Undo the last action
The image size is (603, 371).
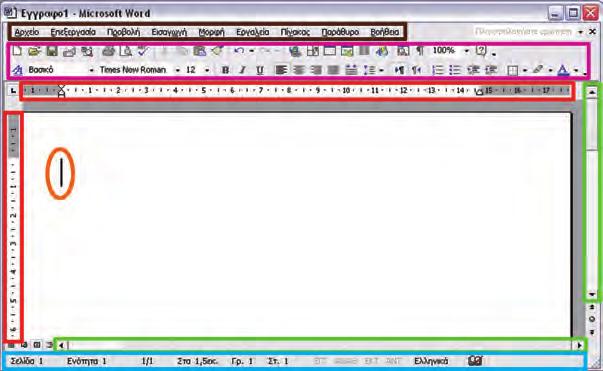tap(239, 51)
